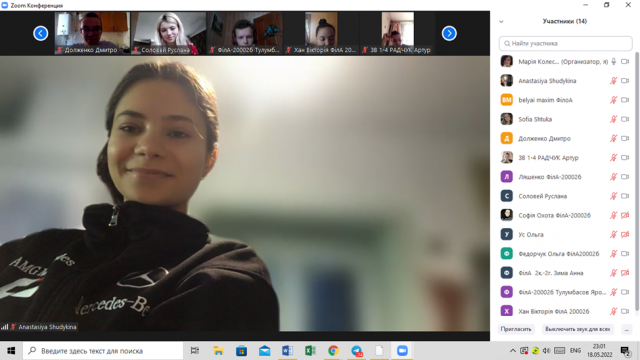Unmute Долженко Дмитро in participants list
This screenshot has height=360, width=640.
click(x=613, y=138)
